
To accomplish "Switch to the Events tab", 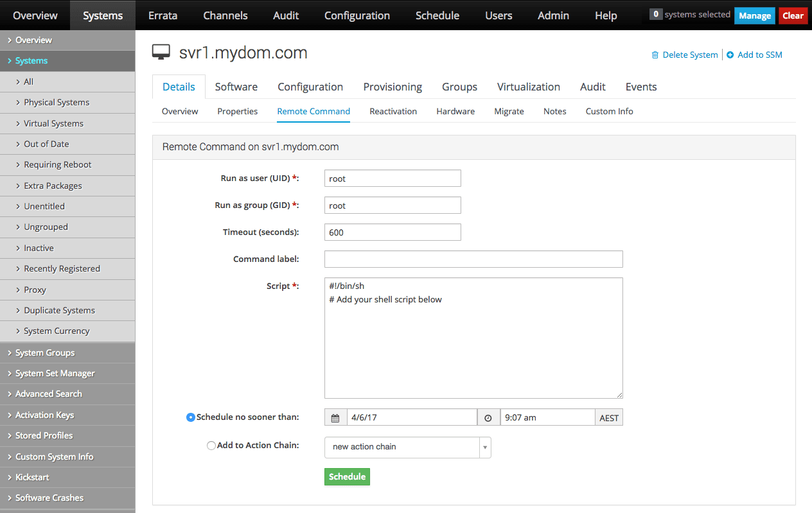I will 641,87.
